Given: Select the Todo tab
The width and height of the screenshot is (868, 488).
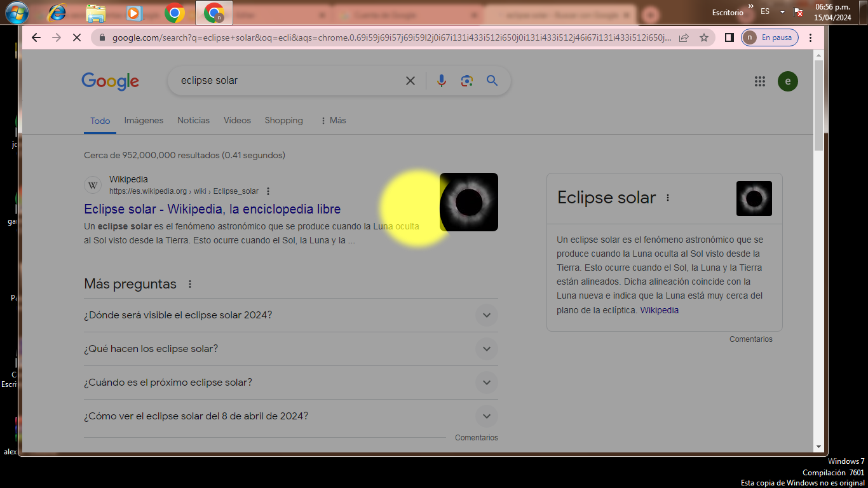Looking at the screenshot, I should 100,121.
